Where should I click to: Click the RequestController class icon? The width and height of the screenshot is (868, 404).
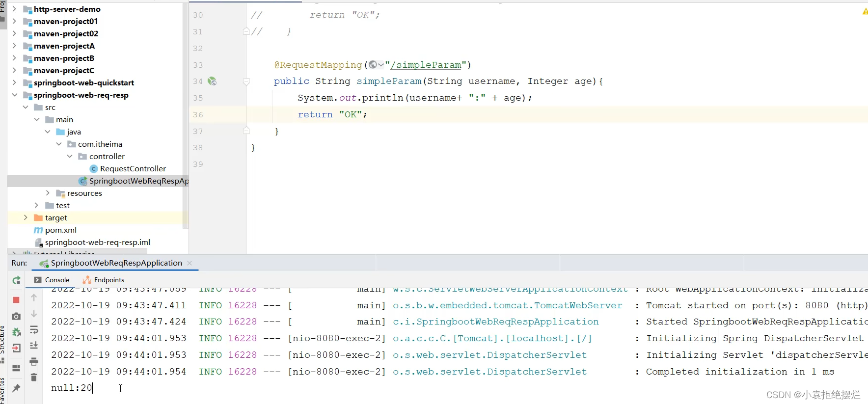pyautogui.click(x=94, y=169)
